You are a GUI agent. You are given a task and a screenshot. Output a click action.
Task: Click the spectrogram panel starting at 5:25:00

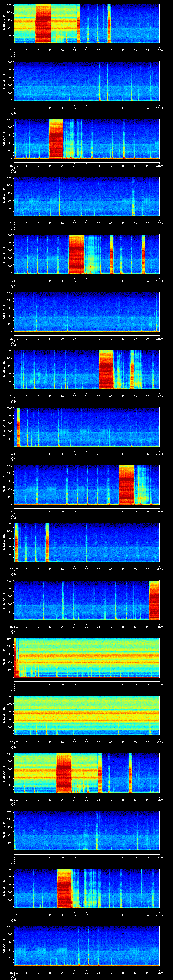tap(86, 197)
